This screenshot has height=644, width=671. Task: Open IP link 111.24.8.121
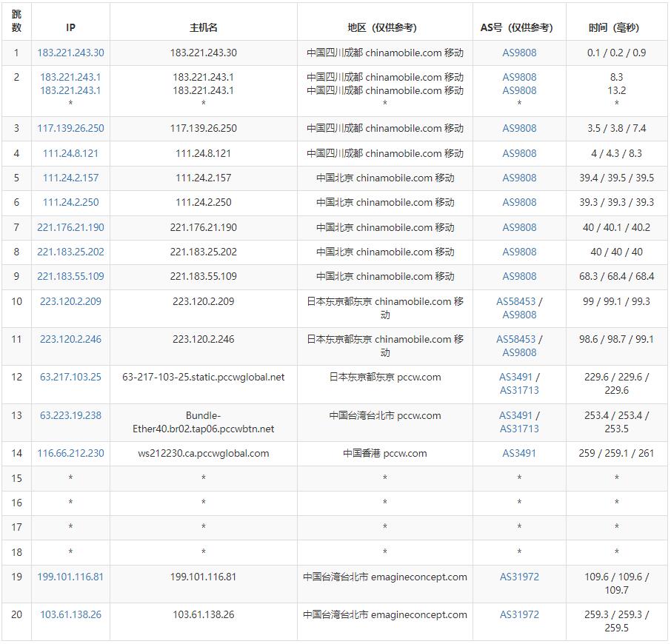[70, 153]
